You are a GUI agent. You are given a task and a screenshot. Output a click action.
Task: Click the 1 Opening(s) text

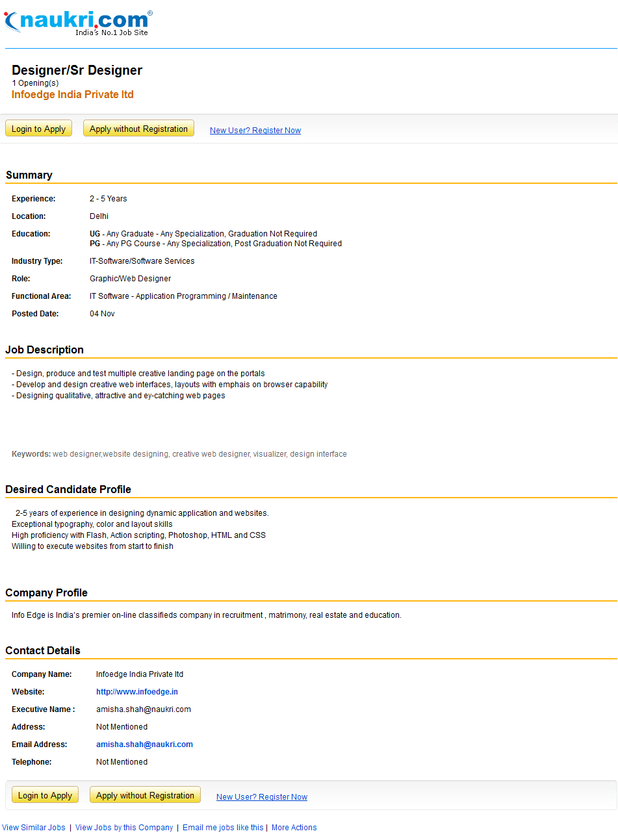(x=35, y=83)
